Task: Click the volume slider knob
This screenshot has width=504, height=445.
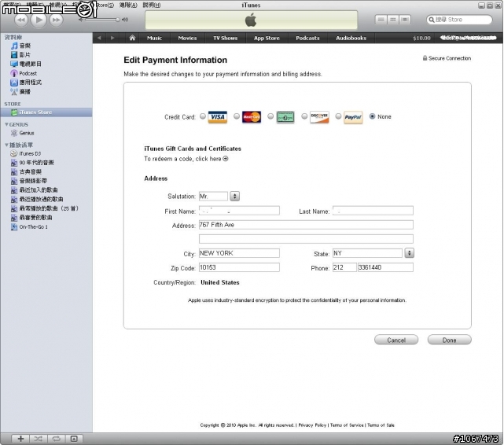Action: [x=118, y=20]
